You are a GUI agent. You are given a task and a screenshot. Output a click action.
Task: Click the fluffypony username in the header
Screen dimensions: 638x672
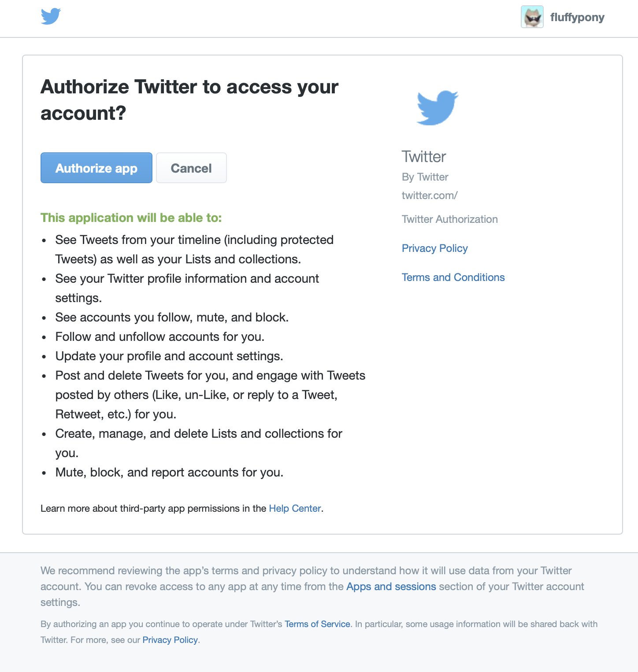577,18
